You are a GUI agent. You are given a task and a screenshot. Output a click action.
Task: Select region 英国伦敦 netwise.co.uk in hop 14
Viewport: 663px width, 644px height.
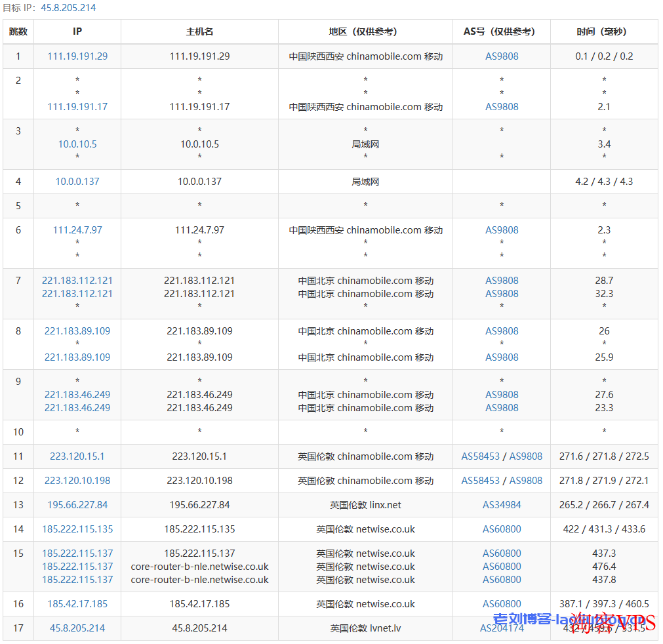coord(365,529)
